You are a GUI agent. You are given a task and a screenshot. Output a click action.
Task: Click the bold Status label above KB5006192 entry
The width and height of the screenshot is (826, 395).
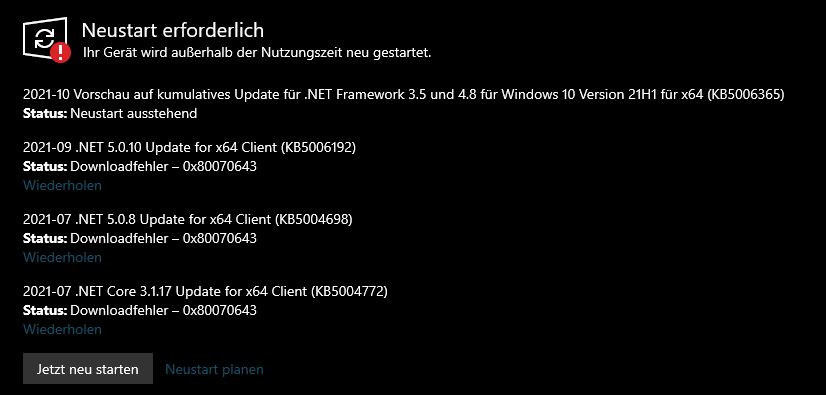point(45,113)
